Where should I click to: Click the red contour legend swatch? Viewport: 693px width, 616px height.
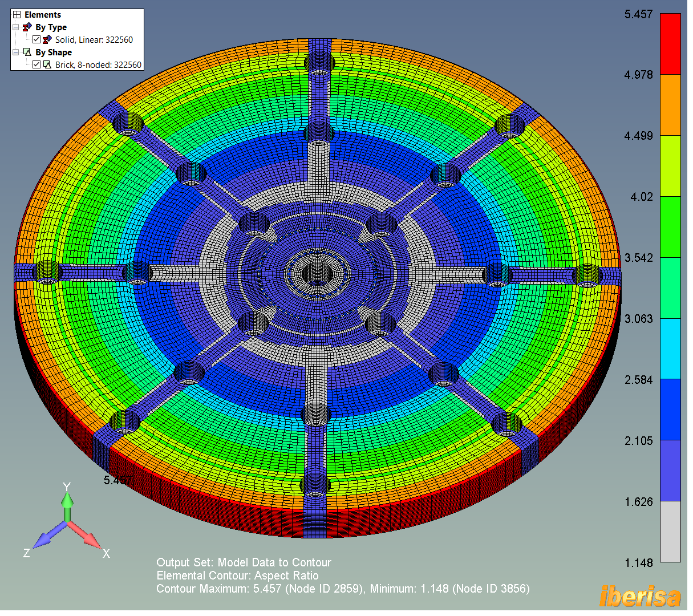tap(670, 44)
